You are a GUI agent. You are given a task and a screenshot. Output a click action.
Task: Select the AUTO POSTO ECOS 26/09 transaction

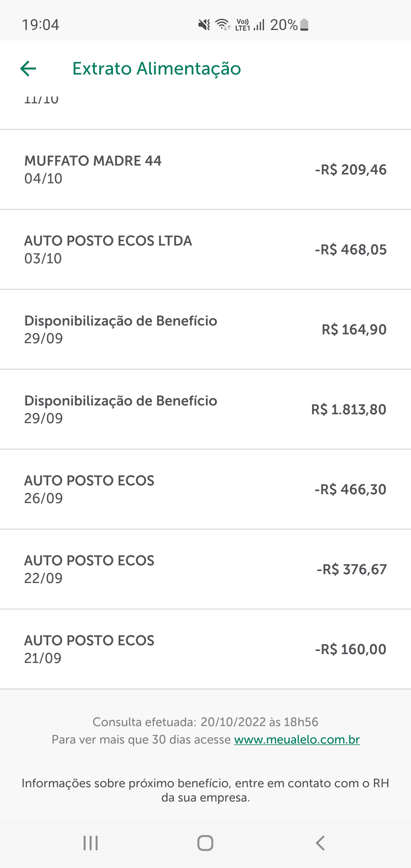click(x=205, y=489)
